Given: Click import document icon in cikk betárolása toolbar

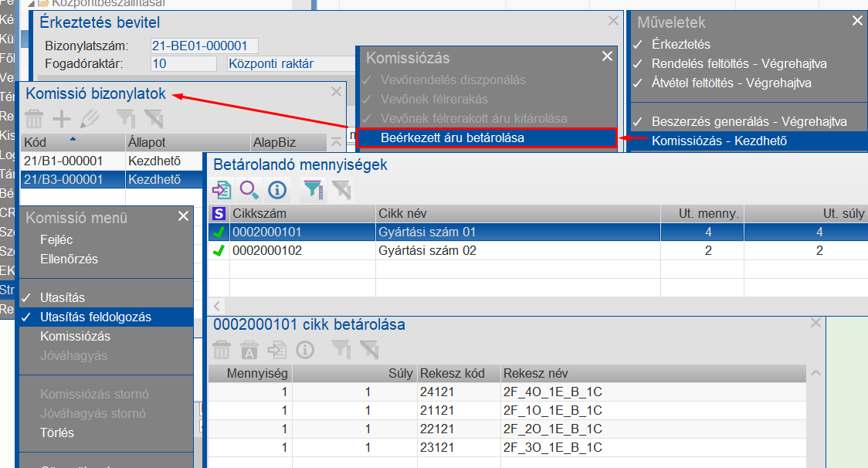Looking at the screenshot, I should click(x=276, y=350).
